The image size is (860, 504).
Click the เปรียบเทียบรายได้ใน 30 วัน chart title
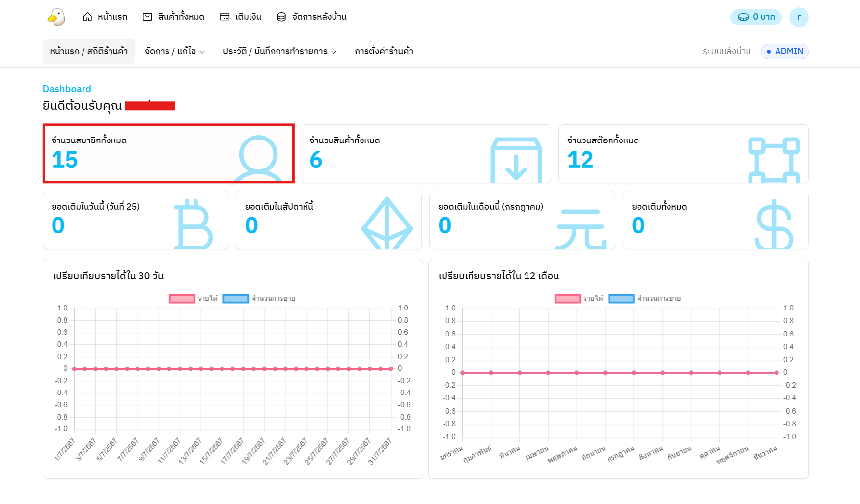(109, 276)
